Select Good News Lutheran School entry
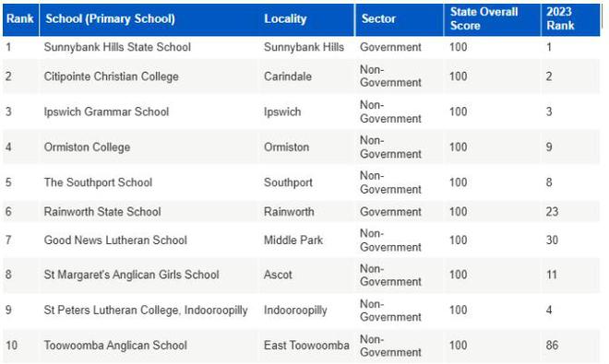Image resolution: width=609 pixels, height=364 pixels. coord(115,240)
